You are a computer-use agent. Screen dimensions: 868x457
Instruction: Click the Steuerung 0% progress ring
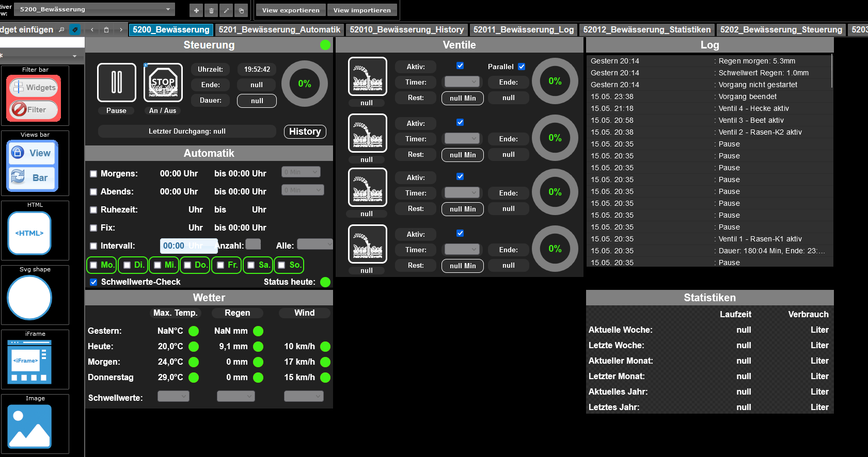pos(305,84)
